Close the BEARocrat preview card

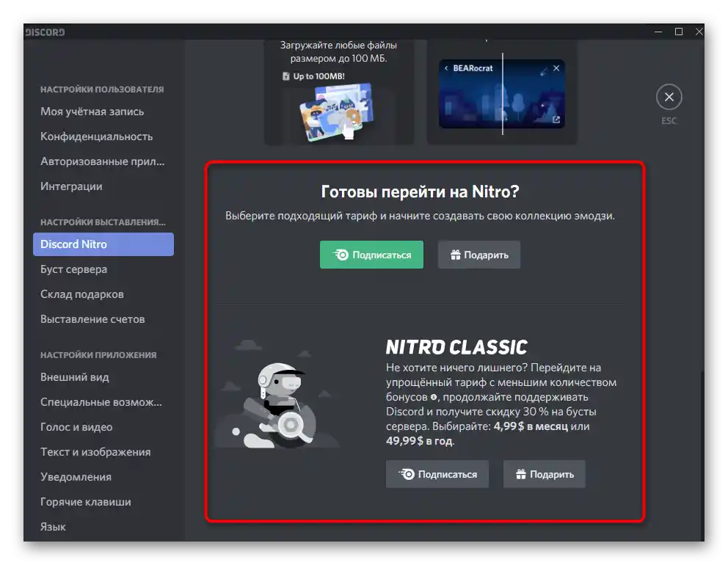pyautogui.click(x=556, y=68)
